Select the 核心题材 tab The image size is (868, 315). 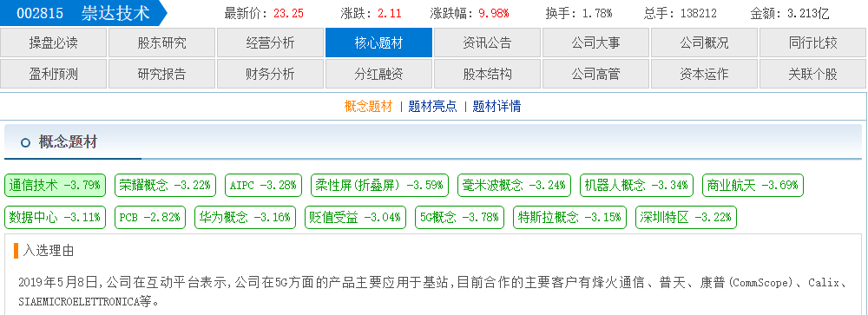pos(378,43)
